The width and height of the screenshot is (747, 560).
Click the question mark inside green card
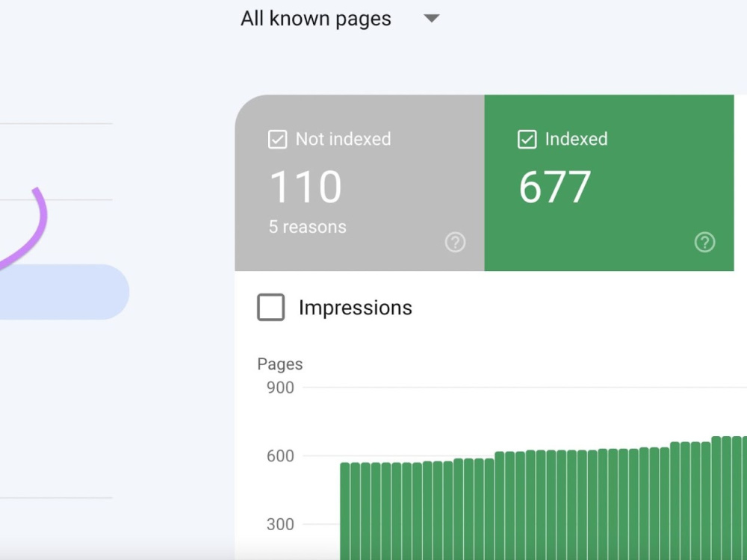704,242
